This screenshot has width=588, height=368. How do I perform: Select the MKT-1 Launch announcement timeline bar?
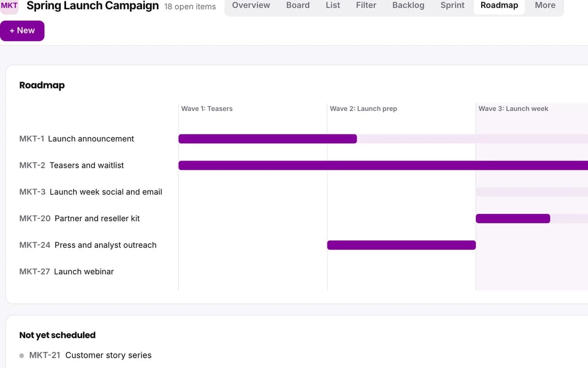[x=268, y=139]
